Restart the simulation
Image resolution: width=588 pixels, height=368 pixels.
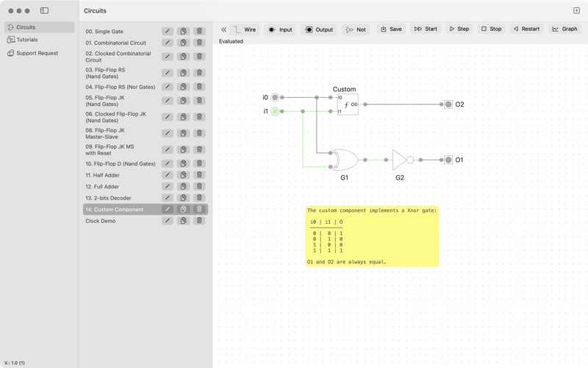[526, 29]
